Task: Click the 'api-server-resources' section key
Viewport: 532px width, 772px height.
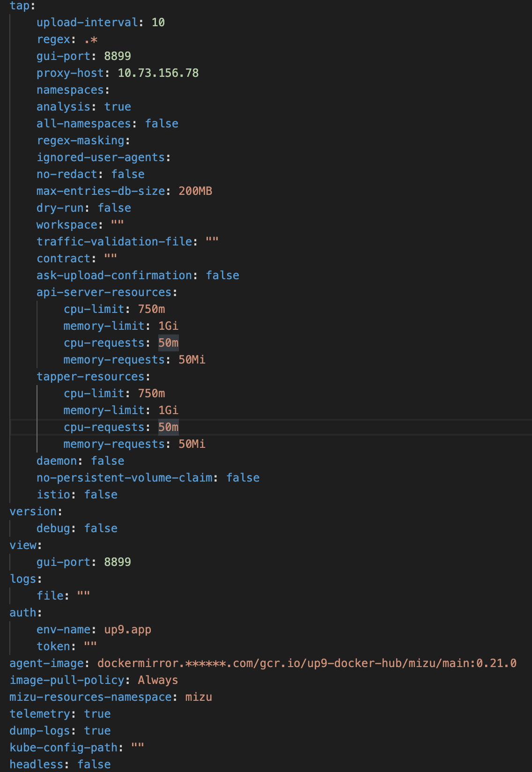Action: click(104, 292)
